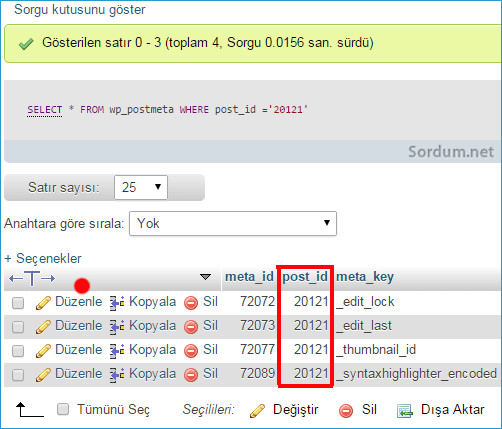Click Dışa Aktar text to export selected
This screenshot has width=502, height=429.
coord(453,410)
